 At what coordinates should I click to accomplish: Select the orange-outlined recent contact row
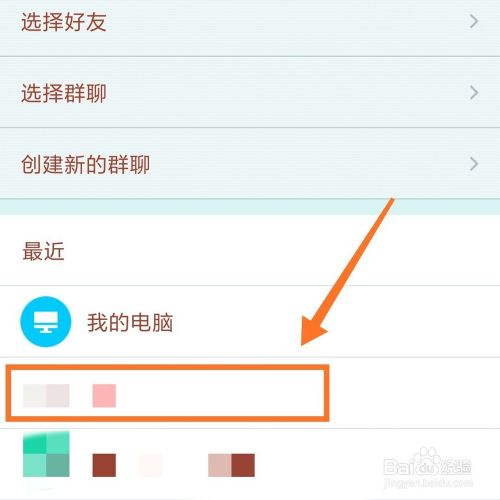pos(167,393)
